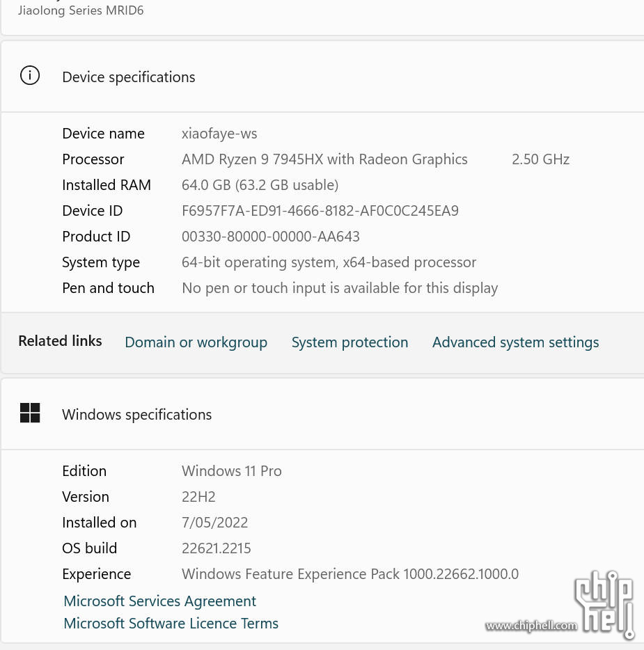Screen dimensions: 644x650
Task: Click the Installed RAM value
Action: pos(260,185)
